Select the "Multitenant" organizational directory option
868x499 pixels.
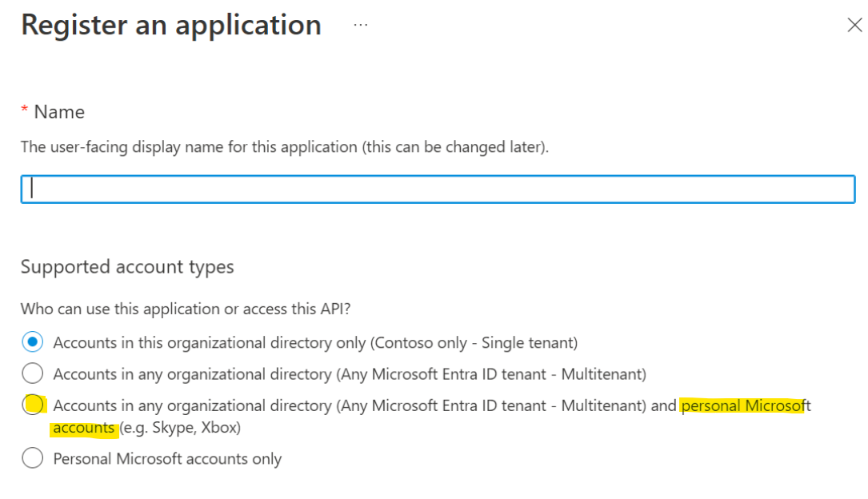(x=33, y=373)
